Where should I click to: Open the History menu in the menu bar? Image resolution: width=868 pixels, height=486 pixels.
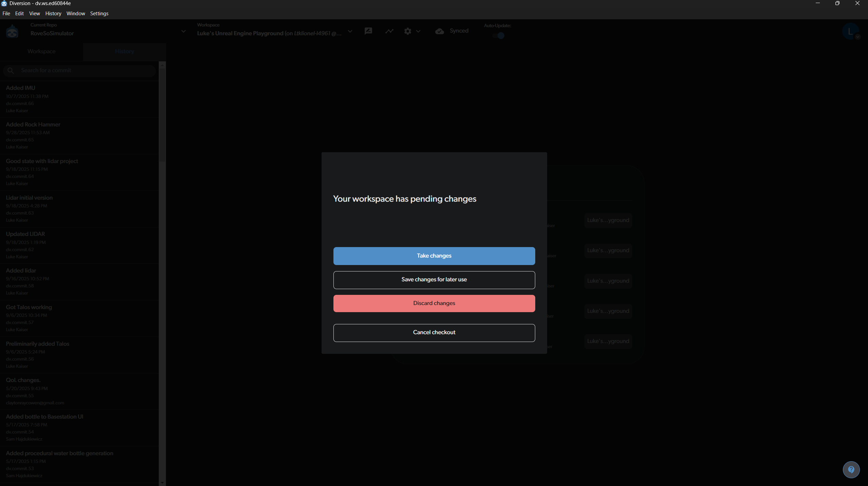pos(53,13)
